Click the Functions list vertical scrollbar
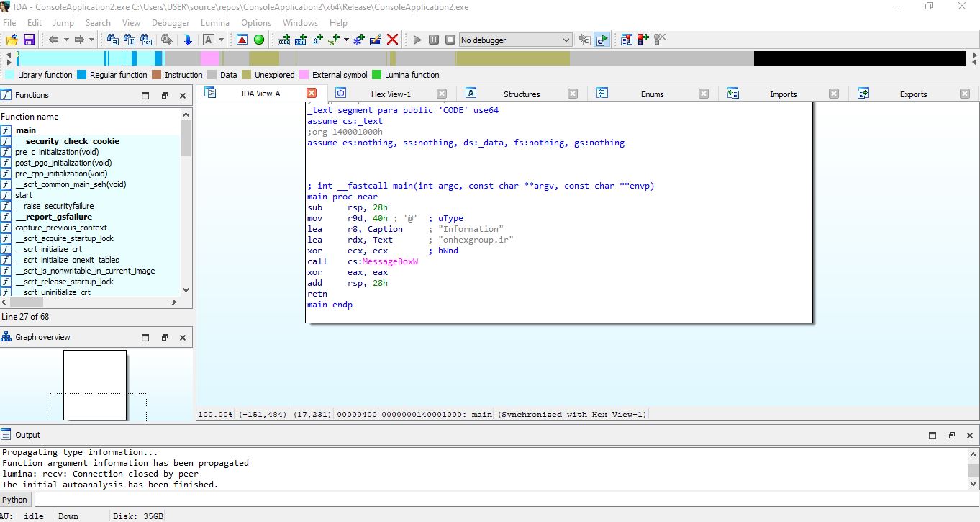This screenshot has height=522, width=980. pyautogui.click(x=186, y=202)
